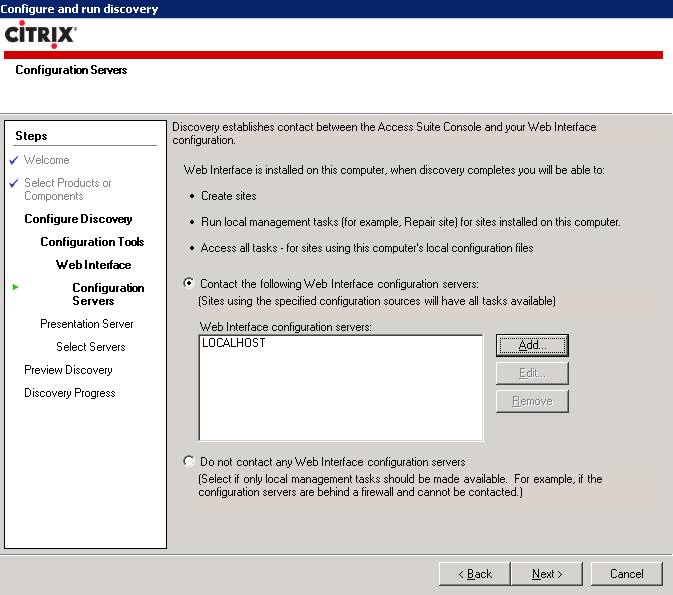Click the Configuration Servers page heading
Screen dimensions: 673x595
[x=71, y=70]
